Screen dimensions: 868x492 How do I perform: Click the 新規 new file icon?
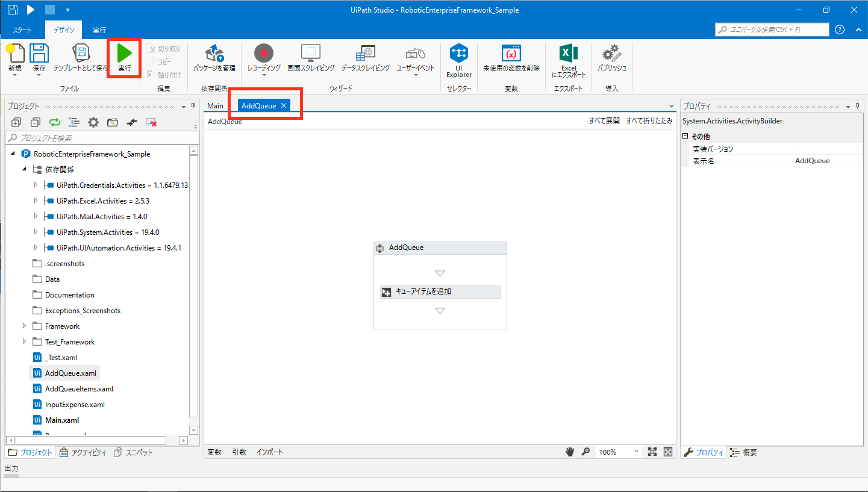coord(15,53)
